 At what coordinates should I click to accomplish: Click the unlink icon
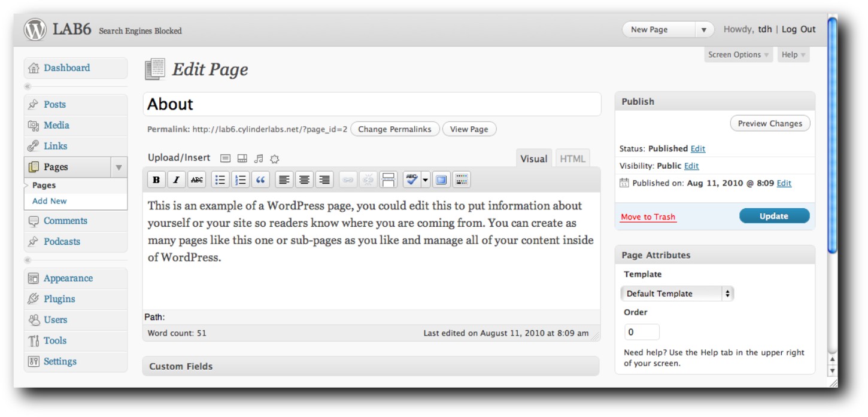(x=368, y=179)
